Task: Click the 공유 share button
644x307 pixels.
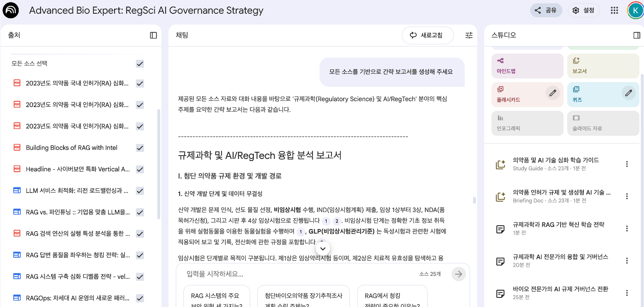Action: (546, 10)
